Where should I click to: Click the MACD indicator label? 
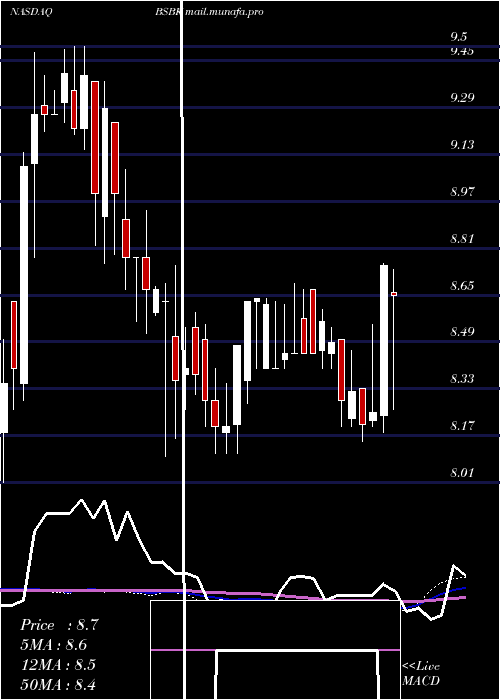pos(421,681)
